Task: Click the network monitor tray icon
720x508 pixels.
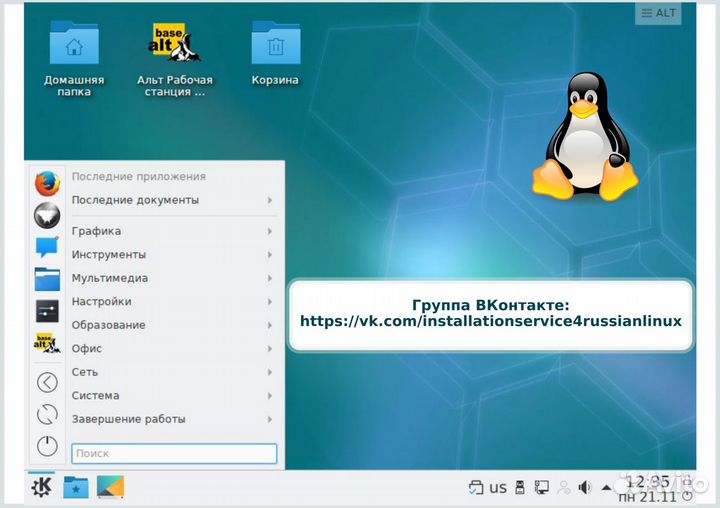Action: pyautogui.click(x=542, y=487)
